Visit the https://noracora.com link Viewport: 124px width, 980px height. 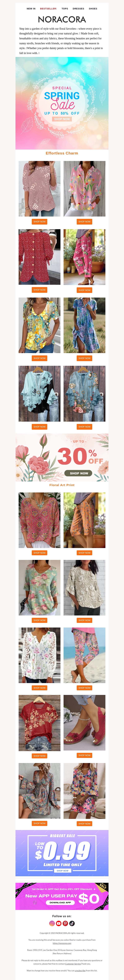(x=62, y=943)
